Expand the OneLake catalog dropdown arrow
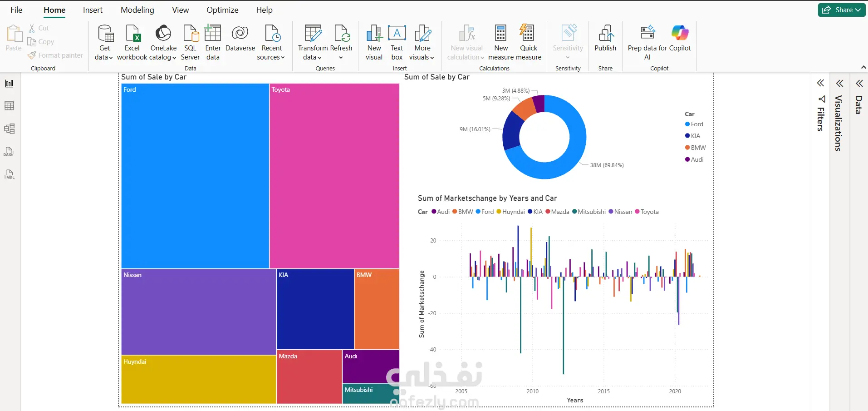The height and width of the screenshot is (411, 868). [x=174, y=58]
